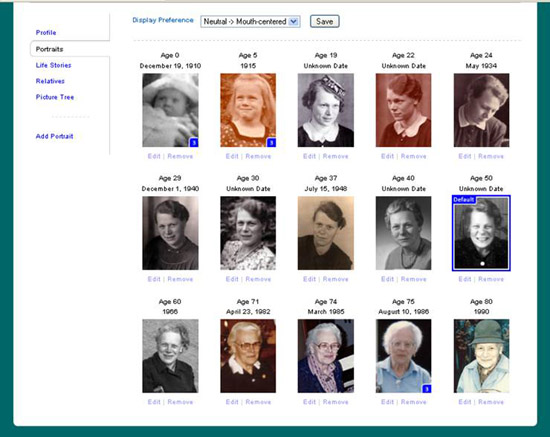This screenshot has width=550, height=437.
Task: Open the Age 37 July 15, 1948 portrait
Action: pyautogui.click(x=326, y=233)
